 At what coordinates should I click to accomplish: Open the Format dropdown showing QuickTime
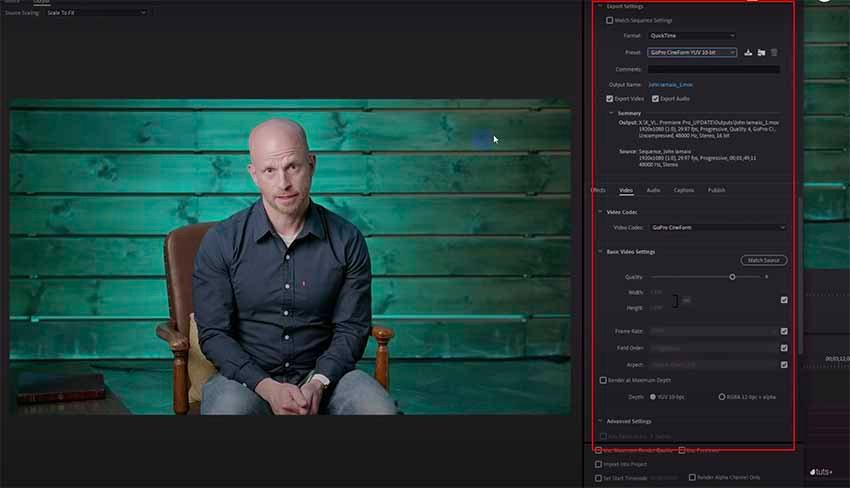(691, 36)
